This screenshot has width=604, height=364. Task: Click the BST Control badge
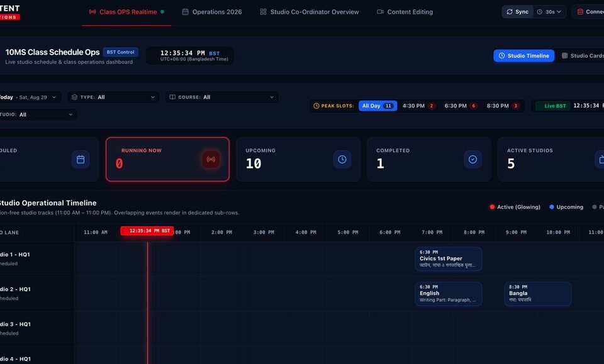(121, 52)
